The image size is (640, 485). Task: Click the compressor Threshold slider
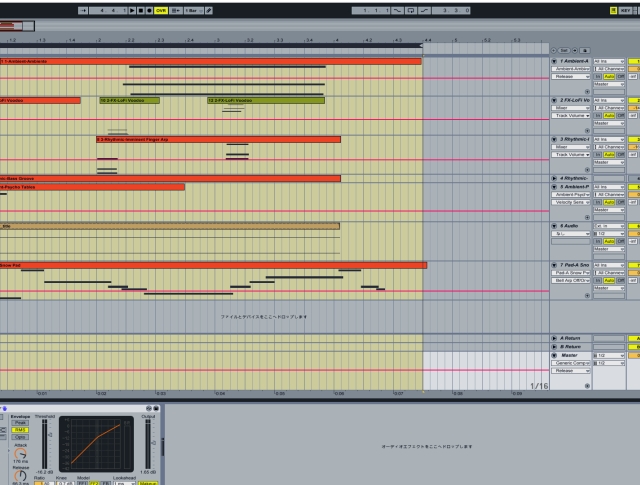47,440
